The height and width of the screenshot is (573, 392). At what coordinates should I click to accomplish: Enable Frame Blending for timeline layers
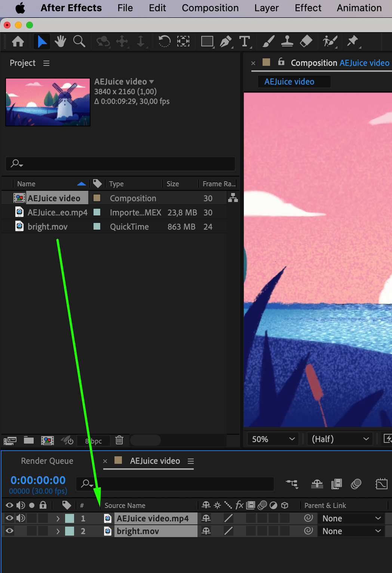pyautogui.click(x=337, y=484)
